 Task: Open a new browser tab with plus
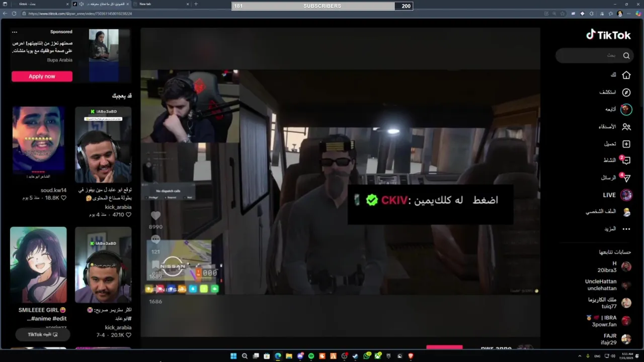tap(196, 4)
